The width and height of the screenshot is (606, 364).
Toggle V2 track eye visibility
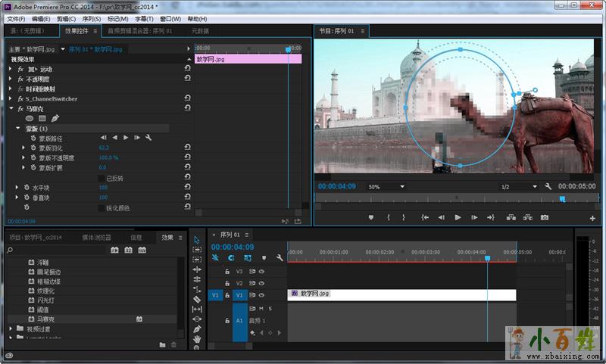pos(261,283)
